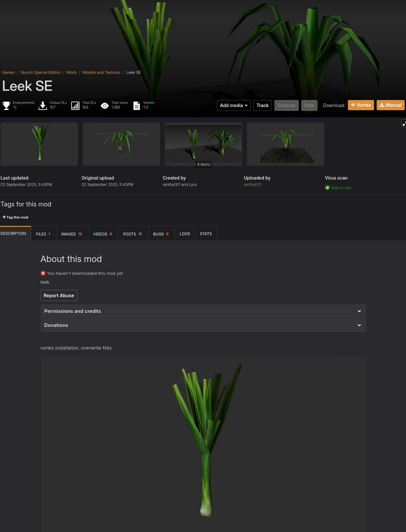Click the Total DLs bar chart icon

(x=75, y=105)
